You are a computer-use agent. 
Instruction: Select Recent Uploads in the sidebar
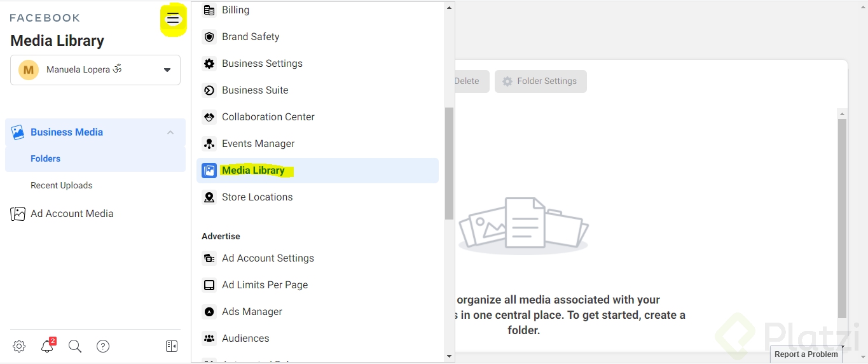pos(95,186)
